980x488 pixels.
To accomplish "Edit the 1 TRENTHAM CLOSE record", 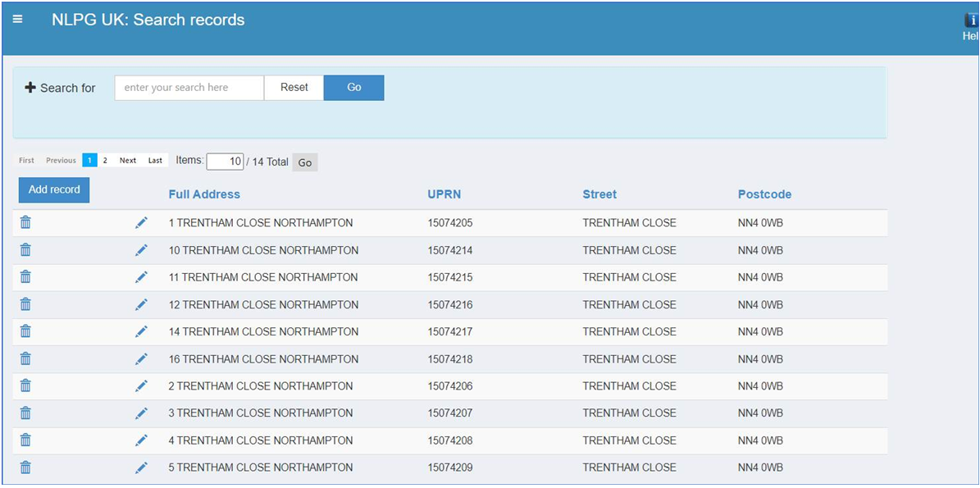I will click(142, 222).
